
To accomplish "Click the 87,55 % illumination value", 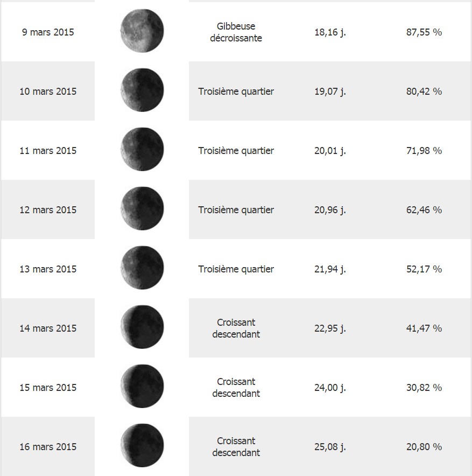I will 424,32.
